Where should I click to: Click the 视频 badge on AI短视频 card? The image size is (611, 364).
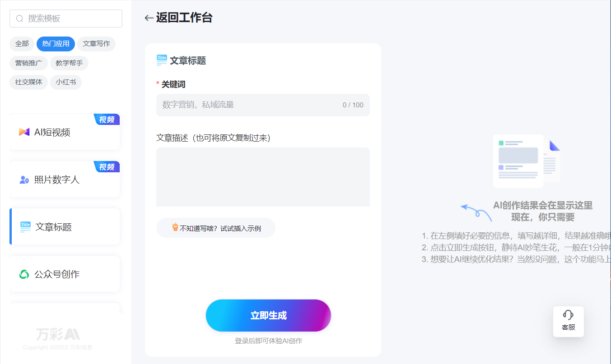[x=107, y=120]
